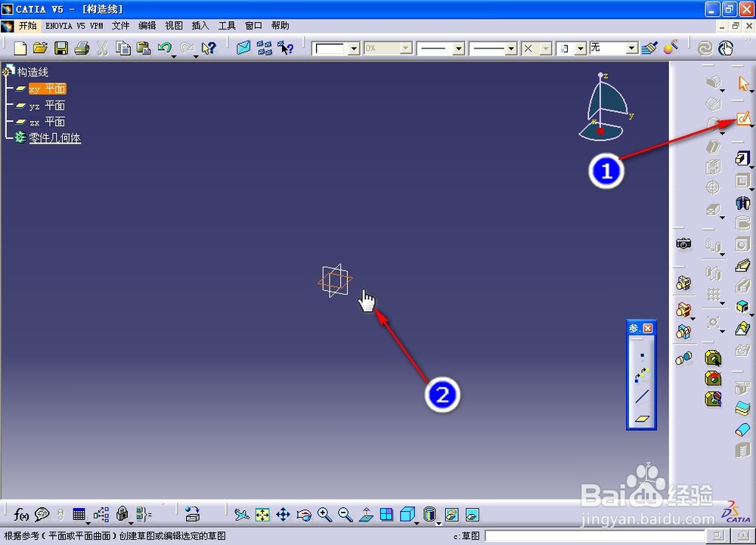Click the Fit All In icon

[262, 515]
